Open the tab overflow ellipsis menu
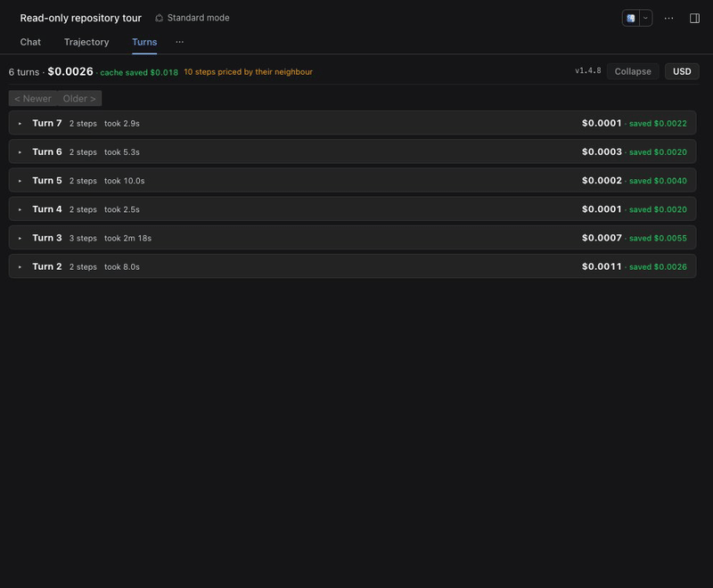The height and width of the screenshot is (588, 713). (180, 42)
